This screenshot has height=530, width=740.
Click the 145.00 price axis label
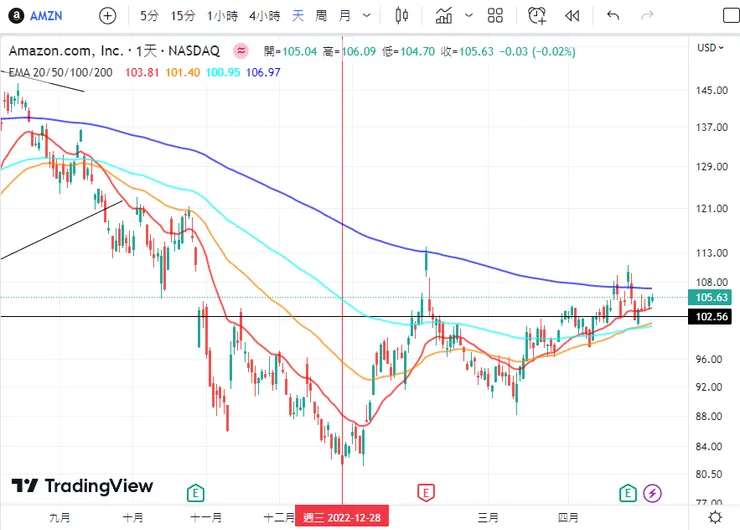pyautogui.click(x=712, y=90)
